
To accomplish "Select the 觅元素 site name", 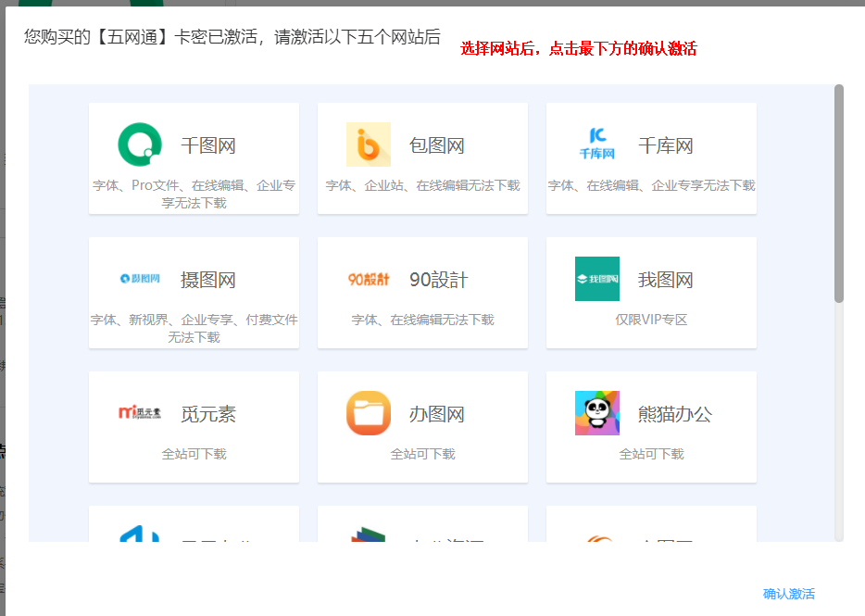I will pos(208,414).
